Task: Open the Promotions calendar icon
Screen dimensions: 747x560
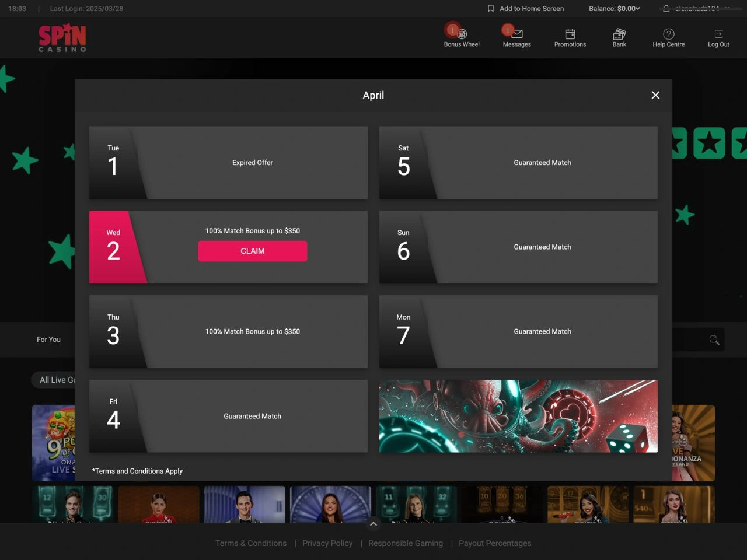Action: click(570, 34)
